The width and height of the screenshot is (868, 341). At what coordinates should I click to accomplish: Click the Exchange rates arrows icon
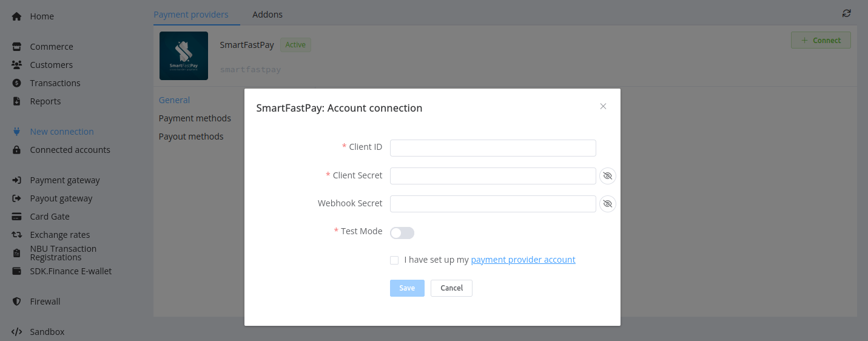click(x=17, y=235)
